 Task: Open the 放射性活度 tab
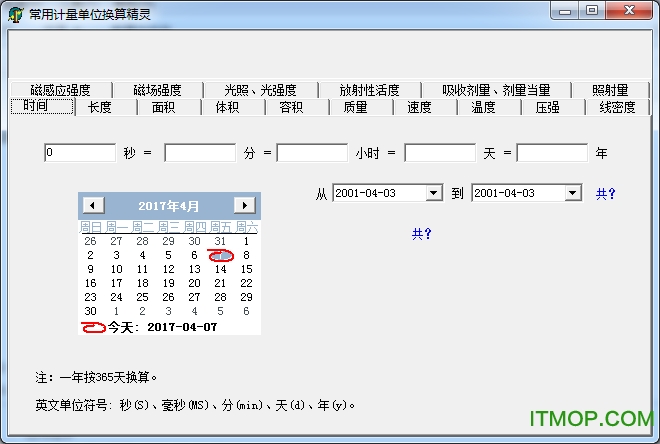[x=370, y=90]
